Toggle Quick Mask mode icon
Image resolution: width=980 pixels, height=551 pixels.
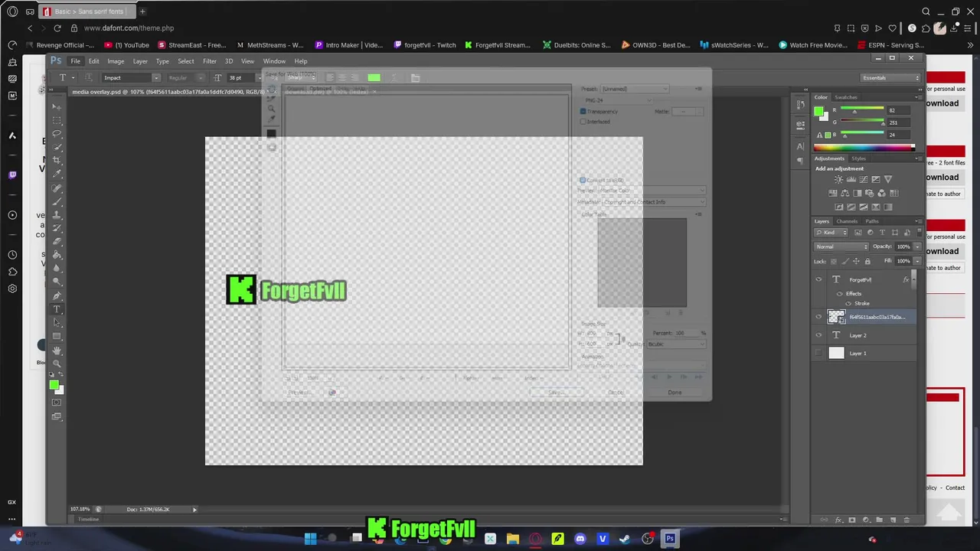click(57, 403)
